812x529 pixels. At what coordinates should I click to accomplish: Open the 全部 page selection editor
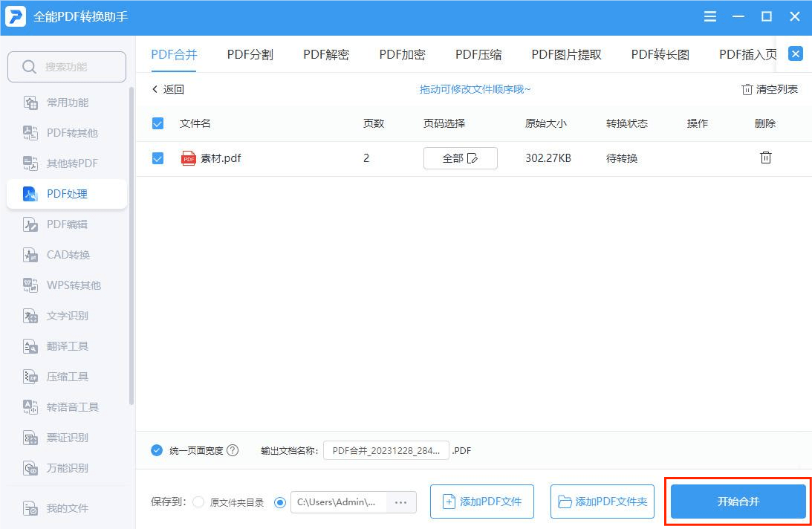tap(461, 158)
